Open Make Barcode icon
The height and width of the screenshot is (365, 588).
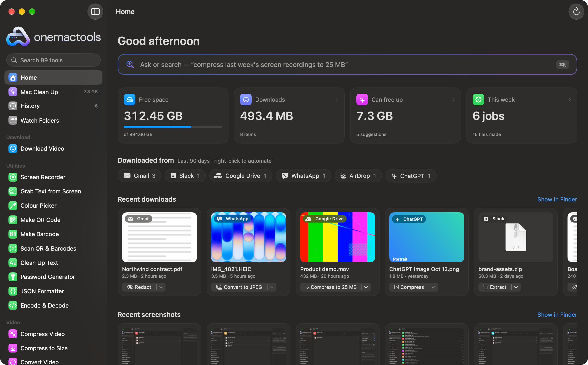(13, 234)
